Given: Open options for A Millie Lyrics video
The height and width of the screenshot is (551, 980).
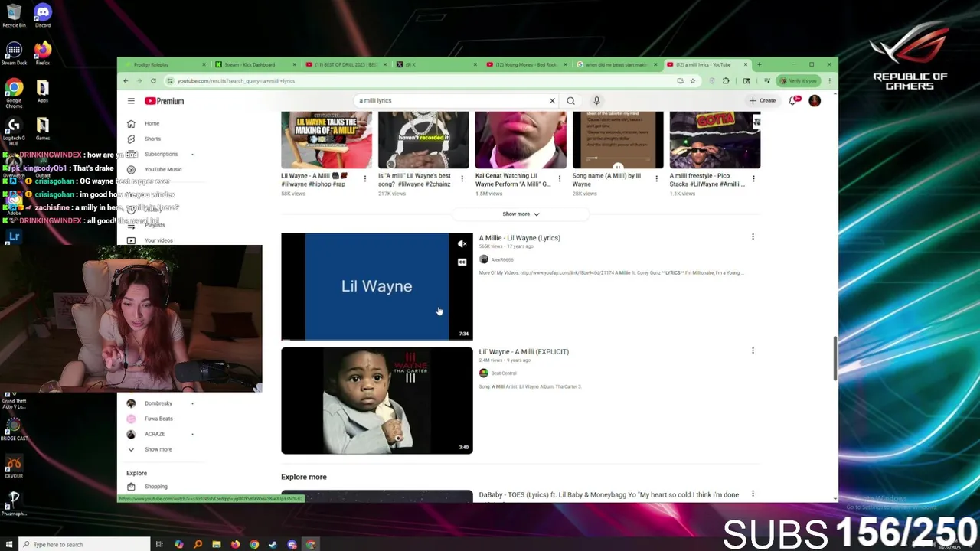Looking at the screenshot, I should [x=753, y=237].
